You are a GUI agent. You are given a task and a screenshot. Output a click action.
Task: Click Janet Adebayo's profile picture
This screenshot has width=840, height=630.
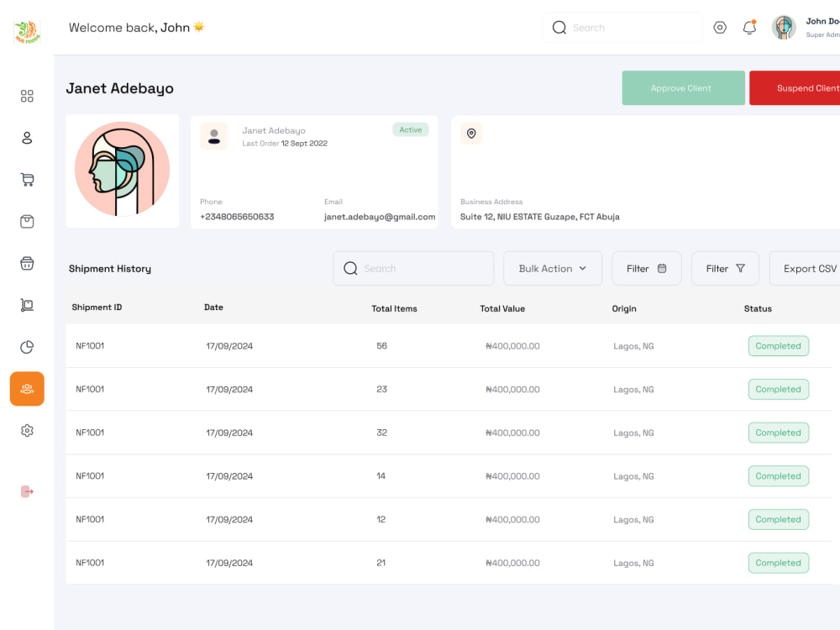[122, 170]
